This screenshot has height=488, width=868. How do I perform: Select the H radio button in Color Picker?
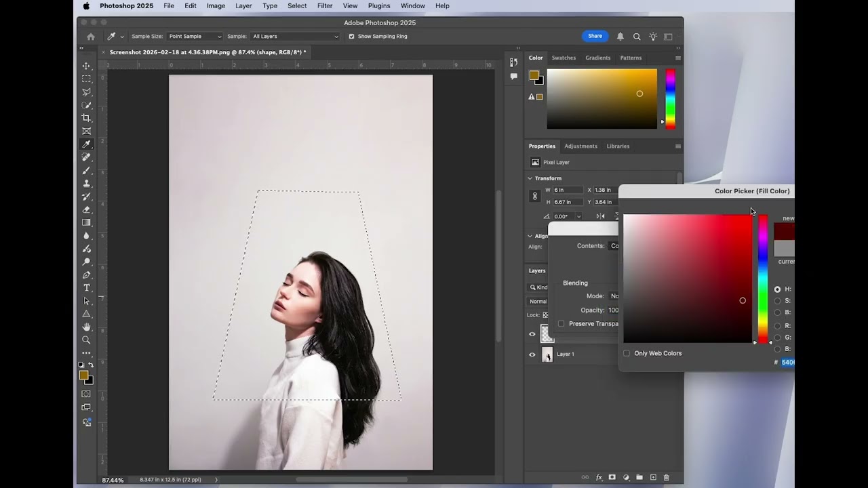(777, 289)
